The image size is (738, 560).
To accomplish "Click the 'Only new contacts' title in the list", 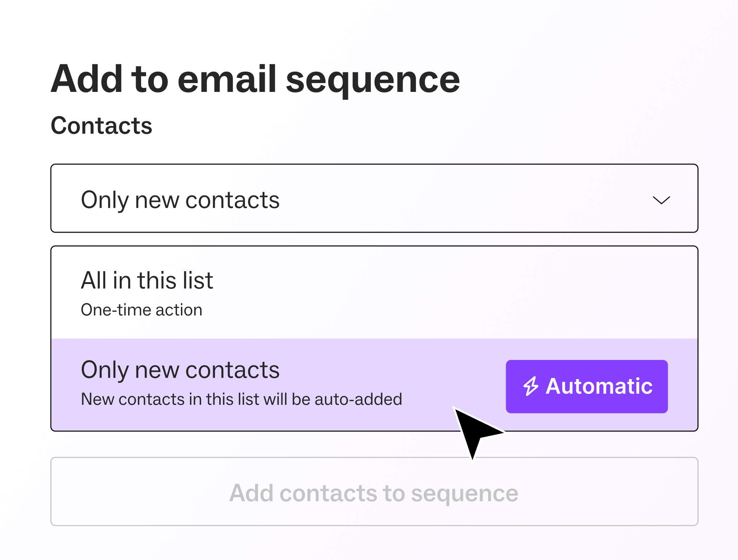I will pyautogui.click(x=180, y=370).
